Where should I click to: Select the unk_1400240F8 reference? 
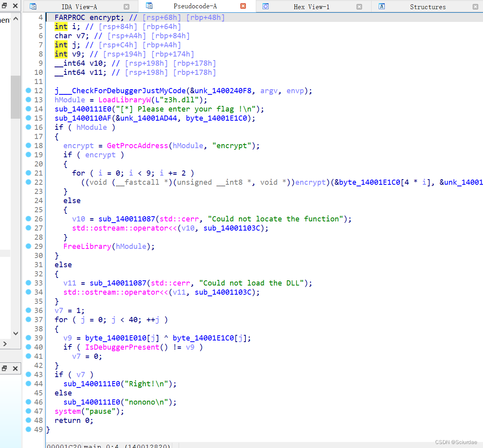coord(223,91)
